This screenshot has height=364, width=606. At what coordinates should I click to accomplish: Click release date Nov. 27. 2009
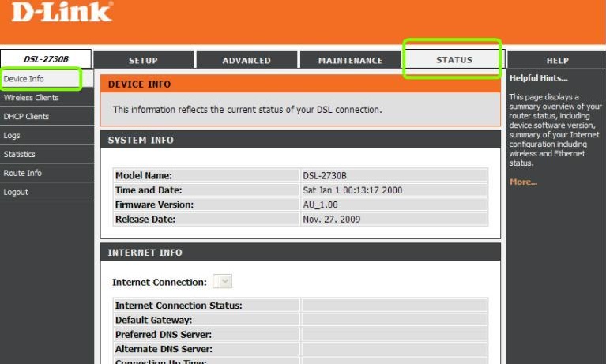pos(331,219)
